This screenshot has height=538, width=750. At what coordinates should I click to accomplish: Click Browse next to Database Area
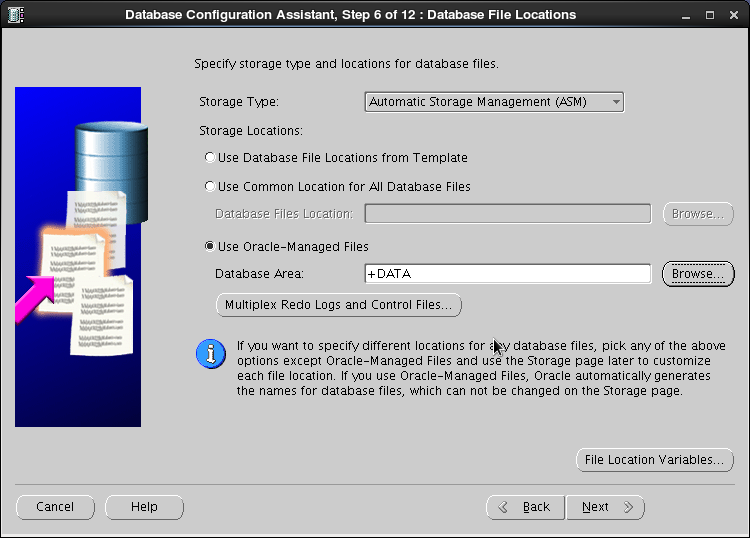(x=698, y=274)
